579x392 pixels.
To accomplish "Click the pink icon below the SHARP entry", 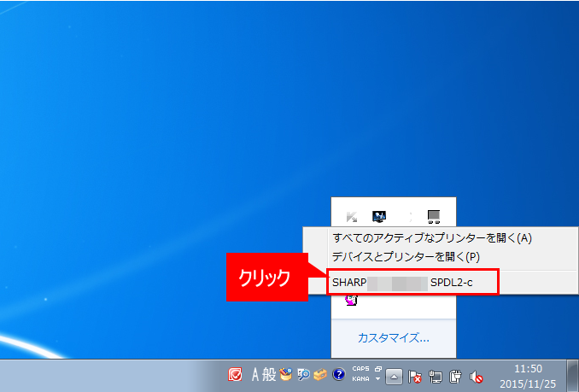I will [351, 301].
